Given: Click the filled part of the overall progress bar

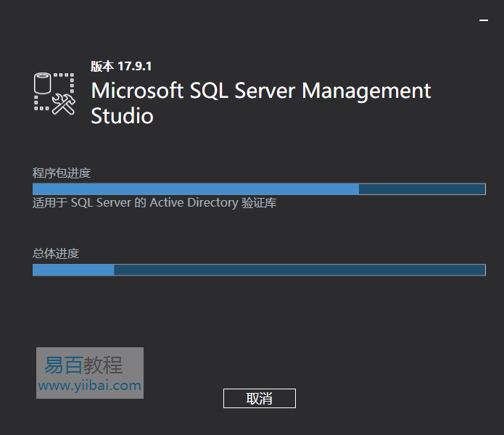Looking at the screenshot, I should (73, 270).
